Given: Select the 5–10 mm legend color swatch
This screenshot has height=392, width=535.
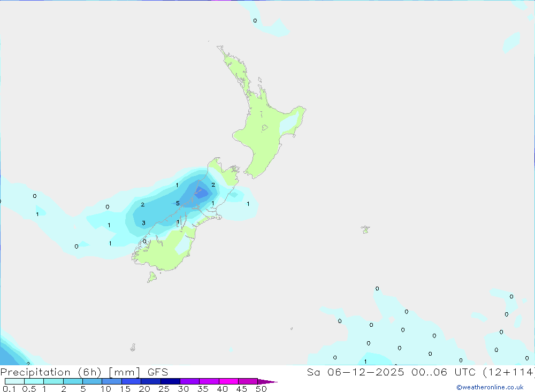Looking at the screenshot, I should (x=93, y=381).
